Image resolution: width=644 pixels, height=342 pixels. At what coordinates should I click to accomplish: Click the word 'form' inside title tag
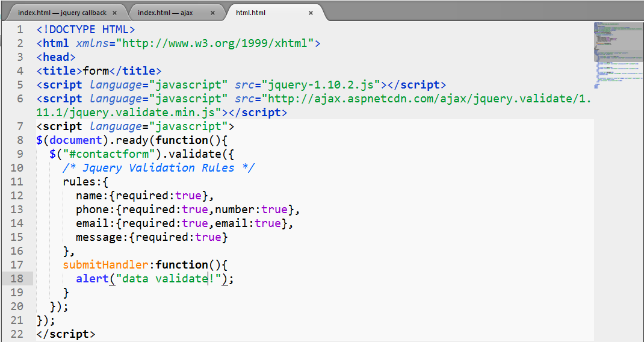(96, 71)
